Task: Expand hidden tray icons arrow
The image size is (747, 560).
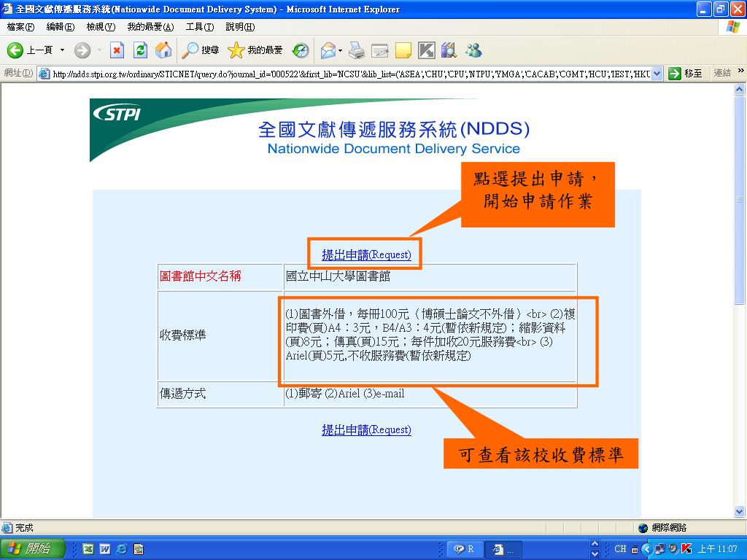Action: tap(646, 549)
